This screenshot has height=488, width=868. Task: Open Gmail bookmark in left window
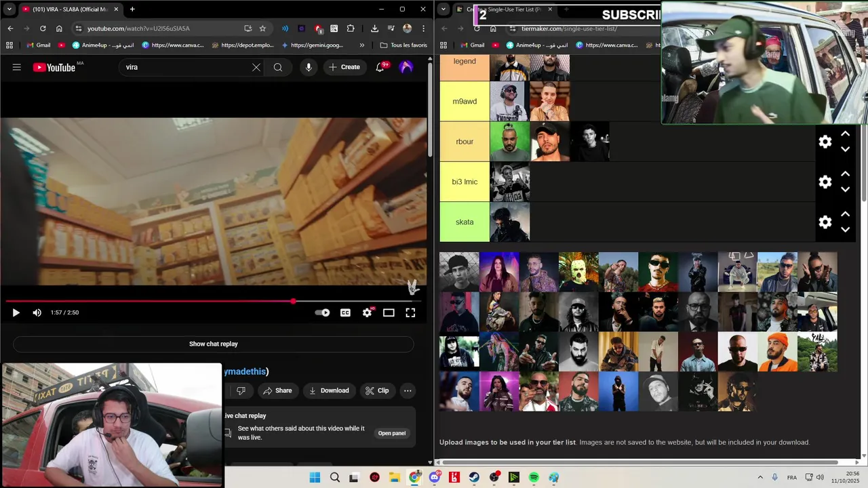37,45
